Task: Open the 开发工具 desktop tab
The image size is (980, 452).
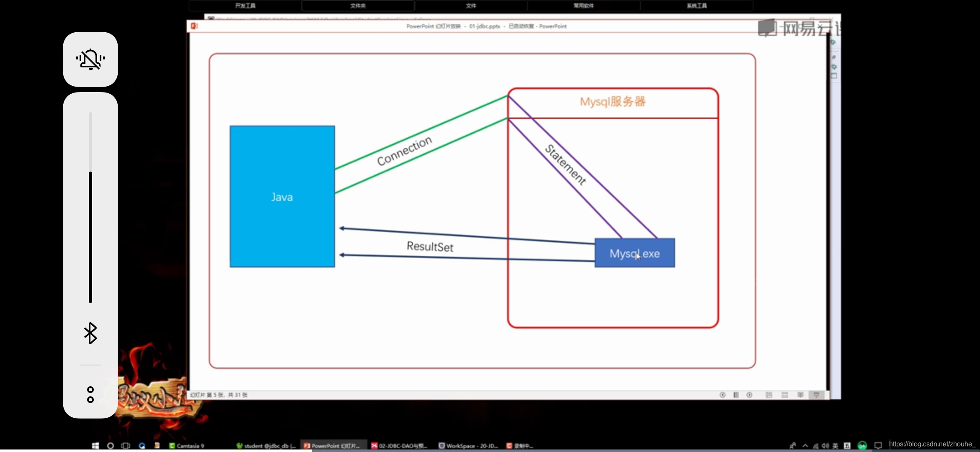Action: point(245,5)
